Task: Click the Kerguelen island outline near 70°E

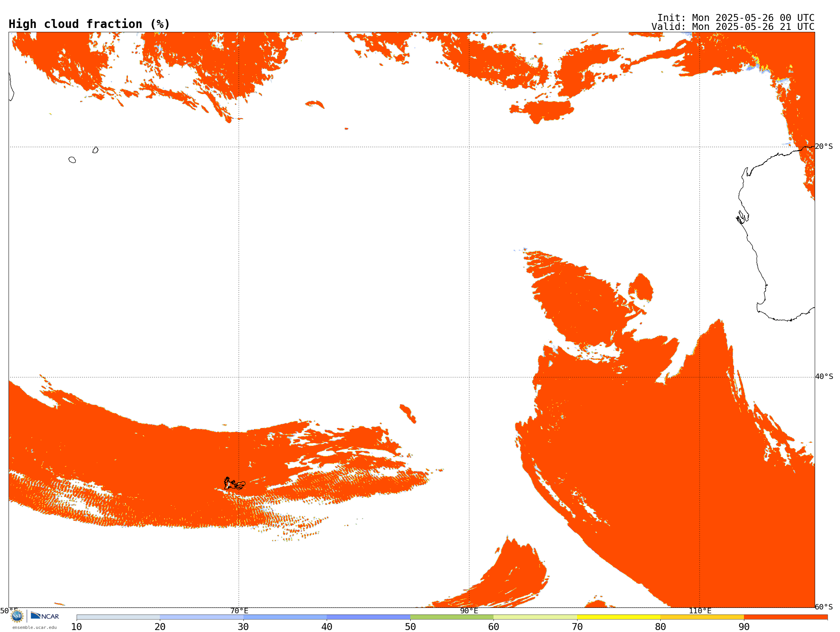Action: [x=234, y=484]
